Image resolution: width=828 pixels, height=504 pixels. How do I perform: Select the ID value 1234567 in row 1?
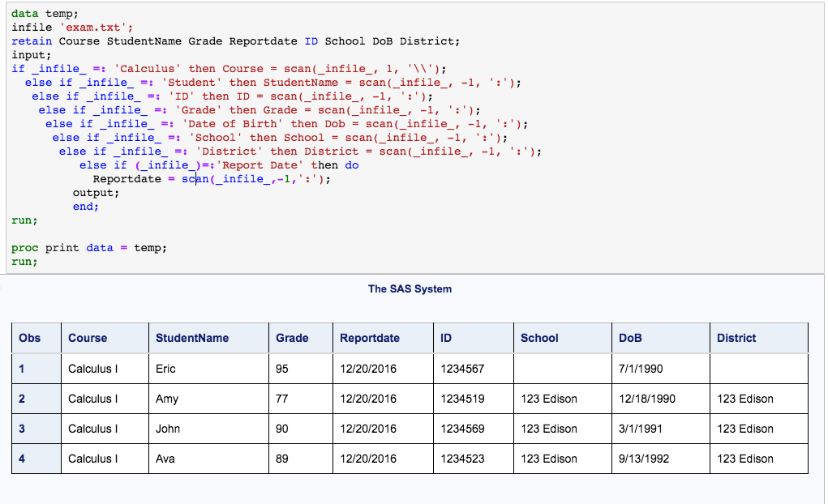[462, 368]
